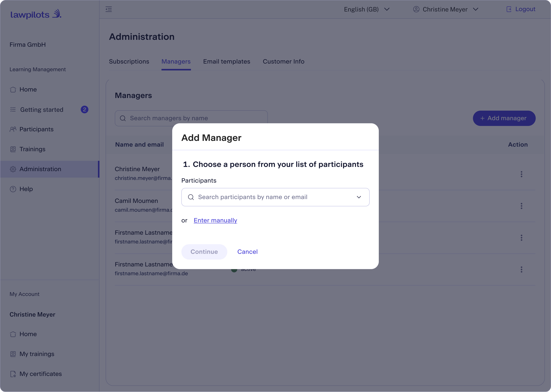Screen dimensions: 551x392
Task: Open action menu for Camil Moumen row
Action: (x=521, y=206)
